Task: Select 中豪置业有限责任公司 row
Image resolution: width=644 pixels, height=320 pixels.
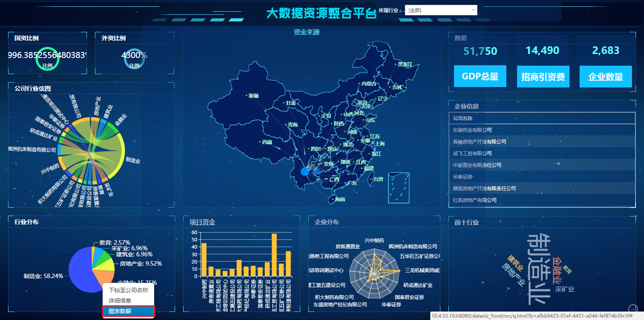Action: 542,165
